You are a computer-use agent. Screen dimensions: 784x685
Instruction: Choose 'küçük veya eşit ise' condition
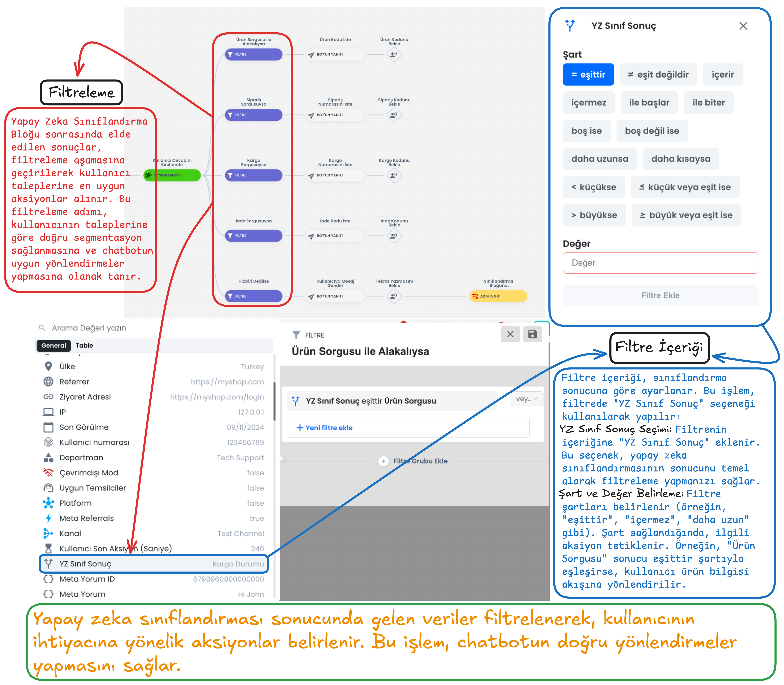click(x=685, y=187)
